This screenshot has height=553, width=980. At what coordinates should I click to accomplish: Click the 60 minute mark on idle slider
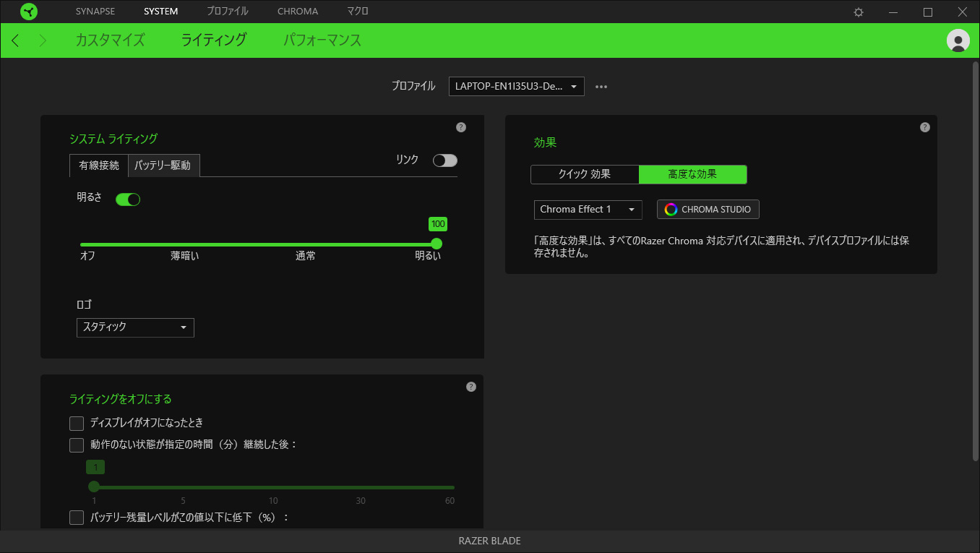pyautogui.click(x=450, y=501)
